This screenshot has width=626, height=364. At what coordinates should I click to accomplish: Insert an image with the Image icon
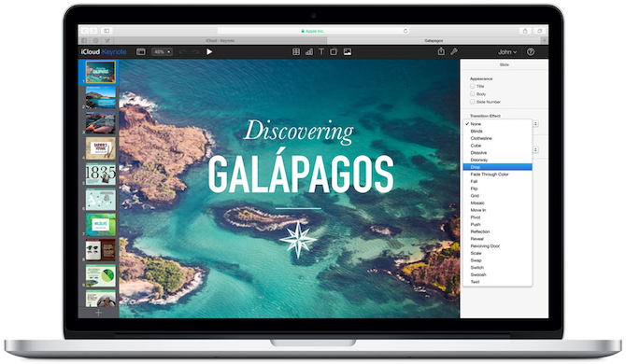point(348,52)
